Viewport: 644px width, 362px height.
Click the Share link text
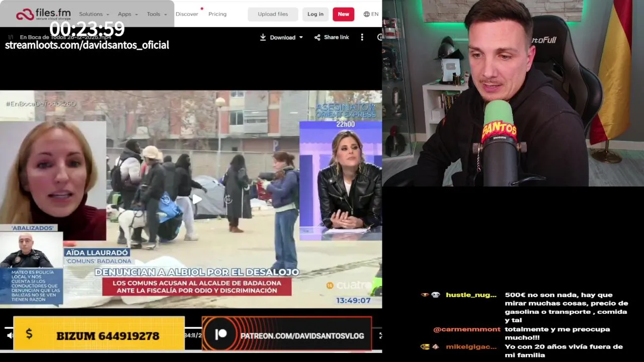pyautogui.click(x=337, y=37)
